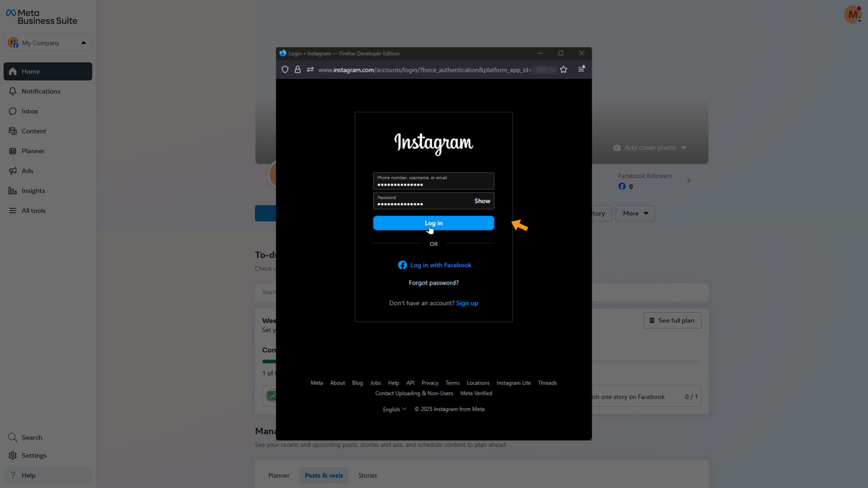
Task: Click the Sign up link
Action: (x=467, y=303)
